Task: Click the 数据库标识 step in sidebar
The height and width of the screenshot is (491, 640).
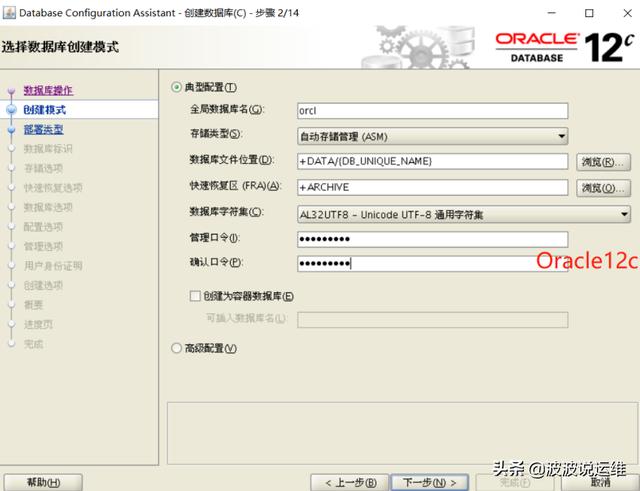Action: tap(48, 149)
